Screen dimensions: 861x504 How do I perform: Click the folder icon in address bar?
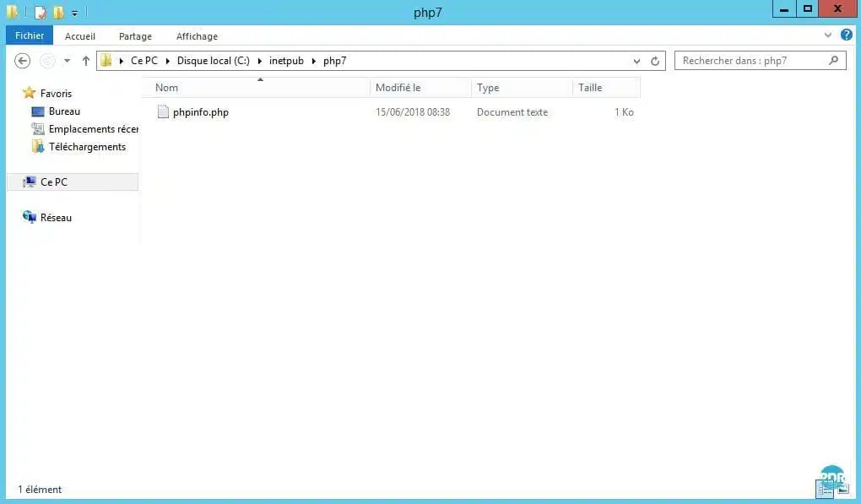click(106, 61)
